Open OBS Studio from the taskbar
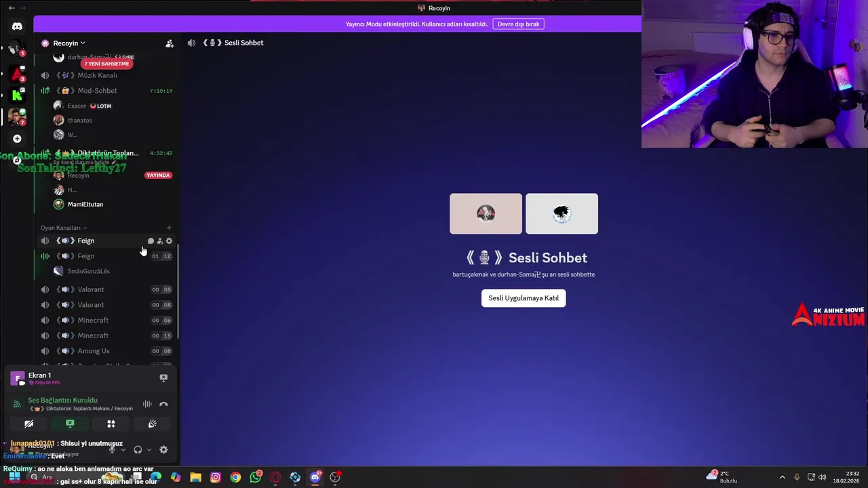The height and width of the screenshot is (488, 868). click(x=335, y=477)
